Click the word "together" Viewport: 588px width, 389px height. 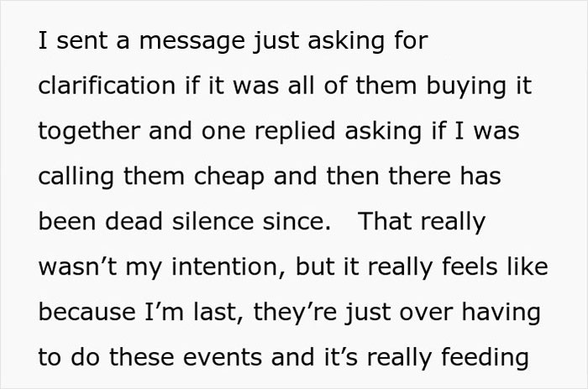point(89,132)
